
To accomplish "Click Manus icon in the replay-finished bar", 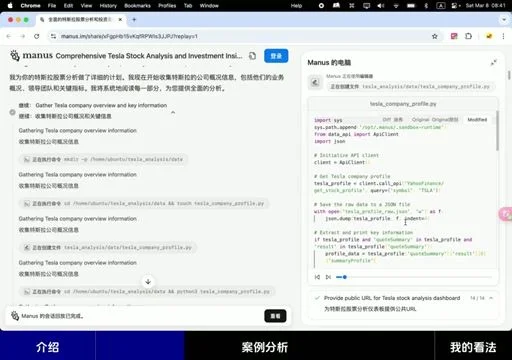I will 15,316.
